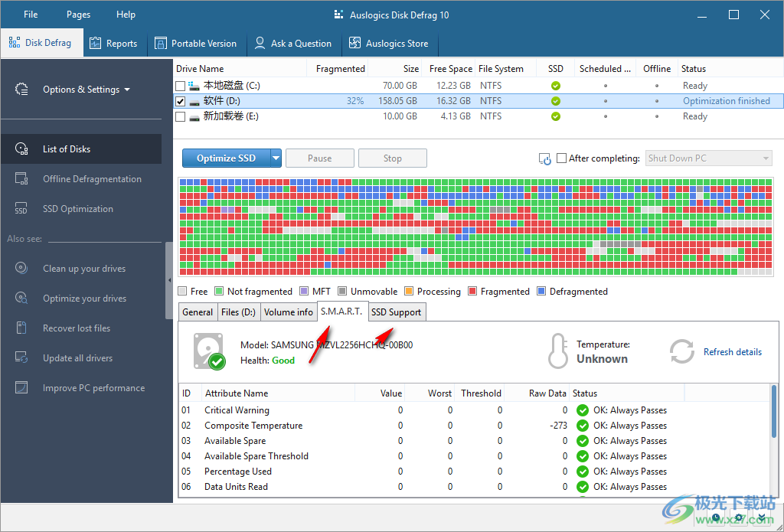Sort by Drive Name column header
This screenshot has width=784, height=532.
tap(240, 68)
